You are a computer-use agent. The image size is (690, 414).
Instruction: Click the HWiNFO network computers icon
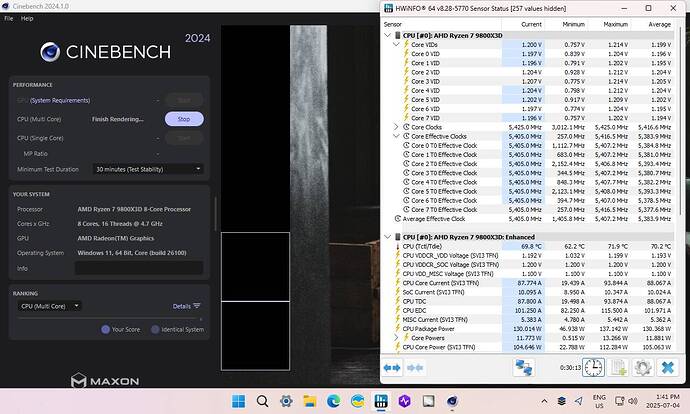point(521,368)
